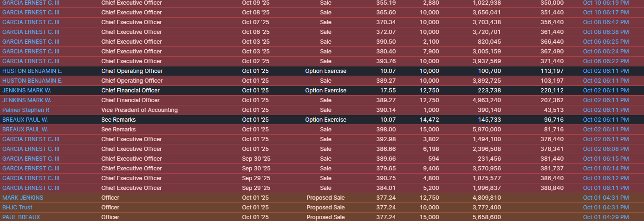Open filing link Oct 01 04:29 PM

point(606,217)
